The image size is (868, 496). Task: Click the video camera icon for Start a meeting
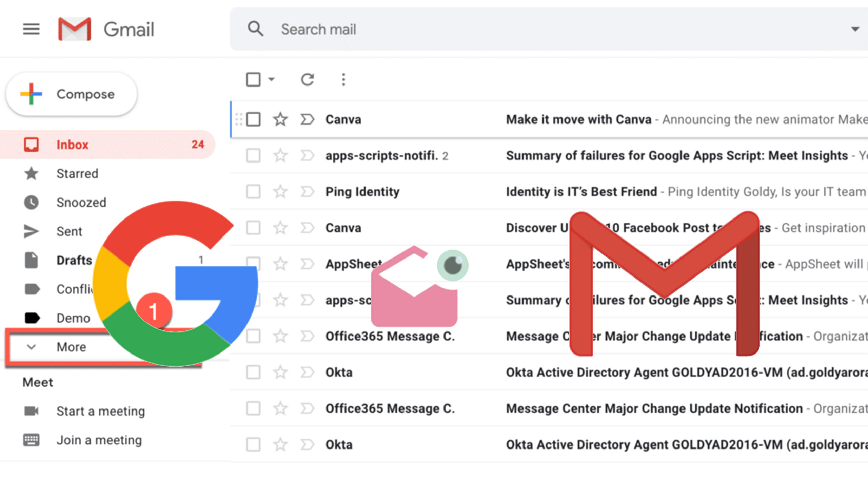click(x=31, y=411)
